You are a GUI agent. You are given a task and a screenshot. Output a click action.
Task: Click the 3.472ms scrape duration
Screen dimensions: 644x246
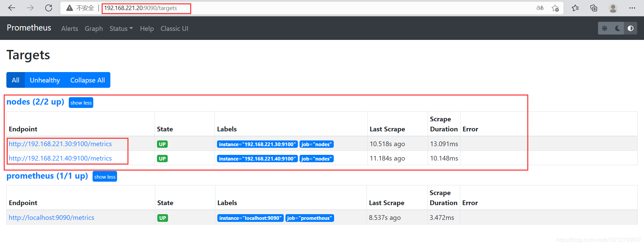442,218
